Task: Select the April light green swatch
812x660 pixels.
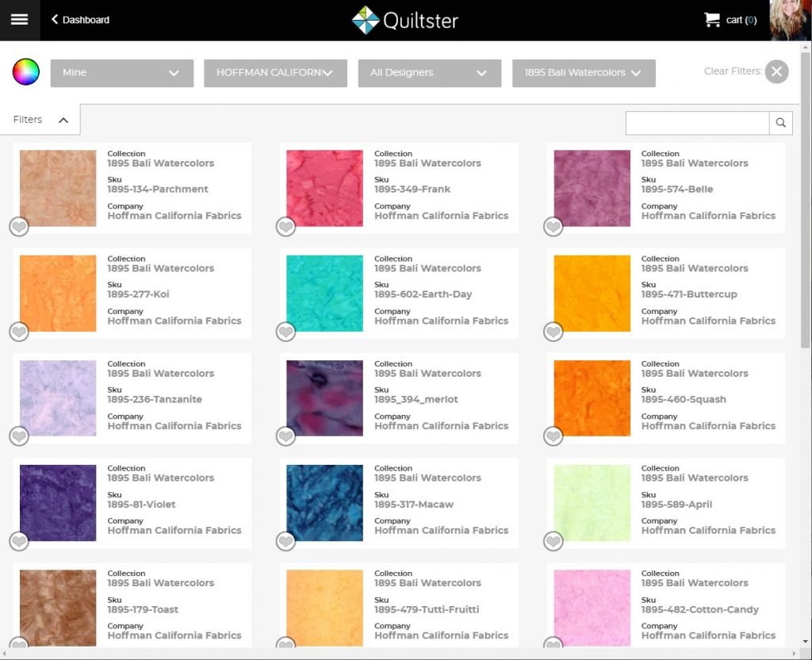Action: click(x=592, y=503)
